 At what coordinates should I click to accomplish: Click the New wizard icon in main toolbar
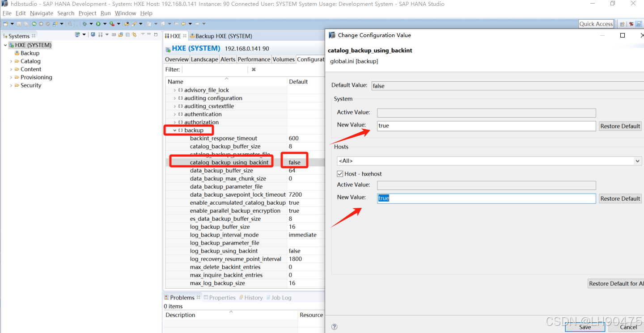point(5,24)
